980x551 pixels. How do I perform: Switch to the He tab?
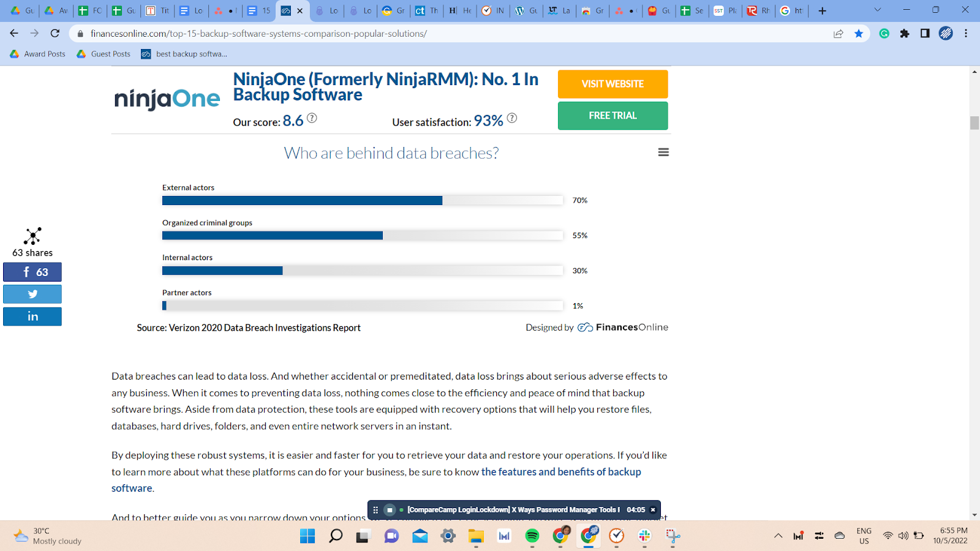click(x=460, y=10)
